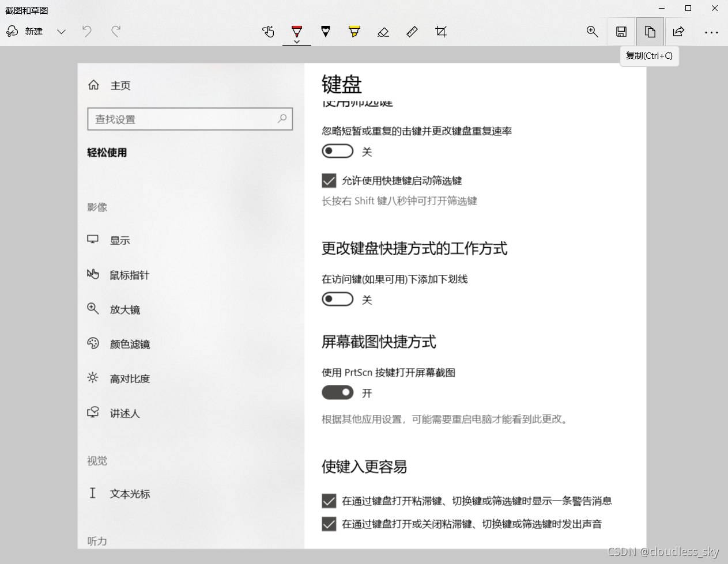This screenshot has height=564, width=728.
Task: Activate the crop tool
Action: tap(441, 32)
